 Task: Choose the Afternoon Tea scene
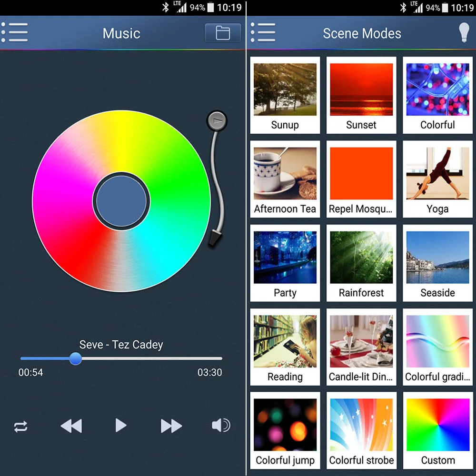[x=285, y=179]
